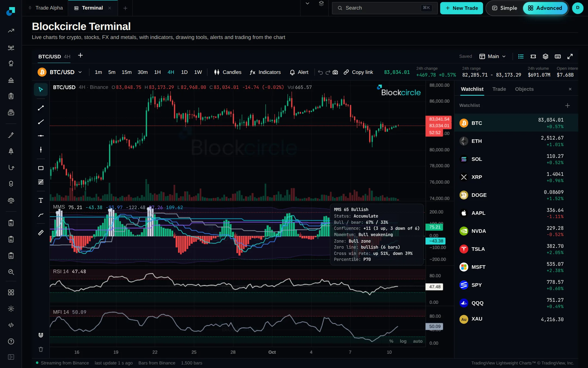Select the 5m timeframe
The width and height of the screenshot is (588, 368).
(112, 72)
